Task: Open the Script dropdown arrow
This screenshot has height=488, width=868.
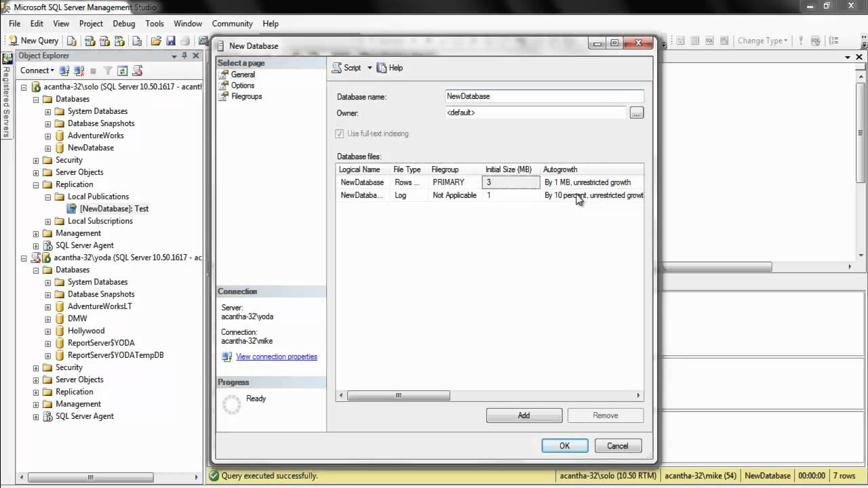Action: (x=370, y=68)
